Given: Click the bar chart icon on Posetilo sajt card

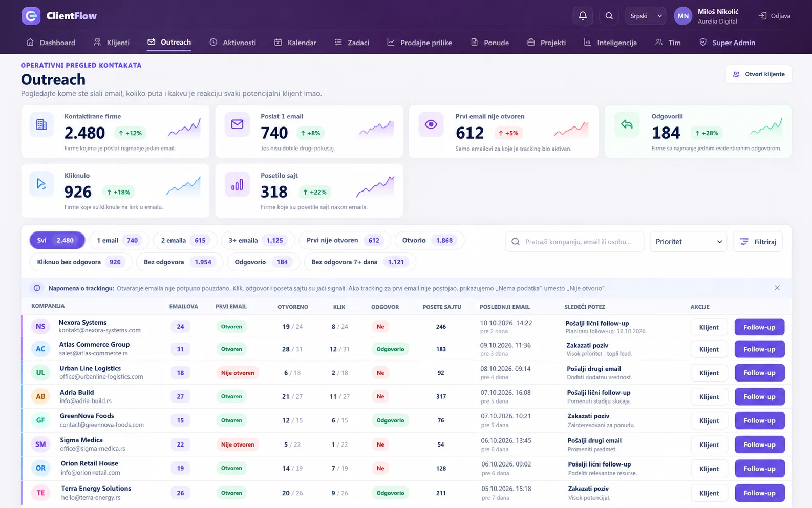Looking at the screenshot, I should click(x=237, y=184).
